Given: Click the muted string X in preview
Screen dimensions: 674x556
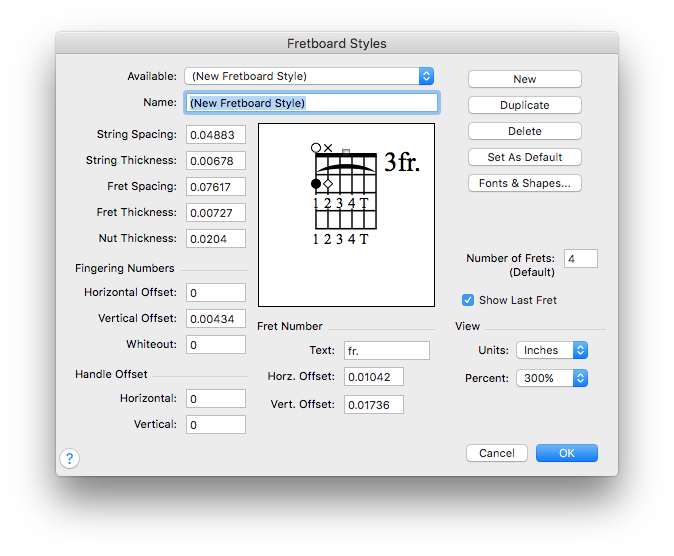Looking at the screenshot, I should point(328,148).
